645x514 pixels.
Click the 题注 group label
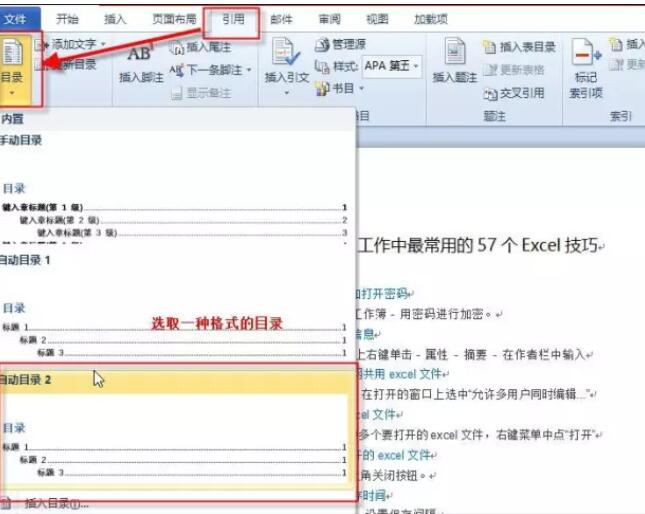[x=494, y=117]
